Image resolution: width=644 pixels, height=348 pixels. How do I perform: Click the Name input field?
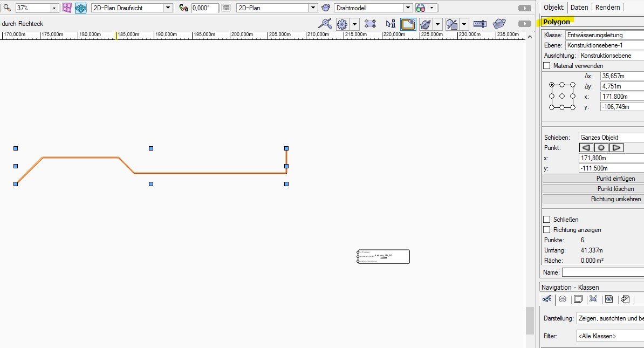tap(602, 272)
